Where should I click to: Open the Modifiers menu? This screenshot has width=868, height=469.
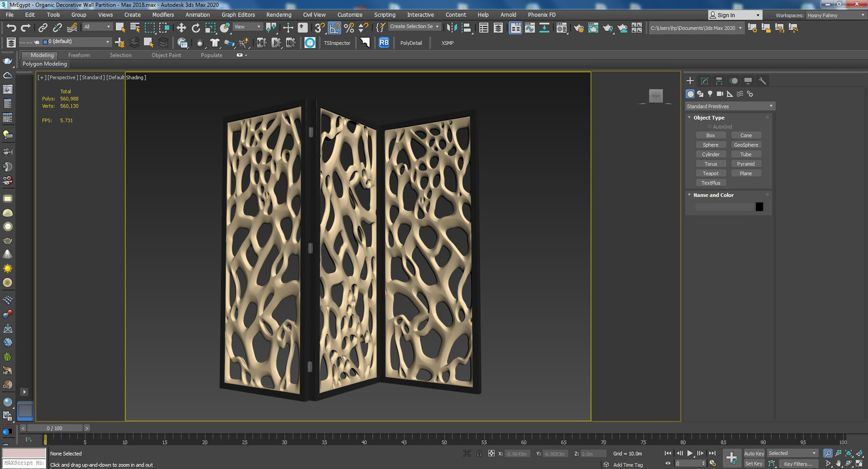163,15
